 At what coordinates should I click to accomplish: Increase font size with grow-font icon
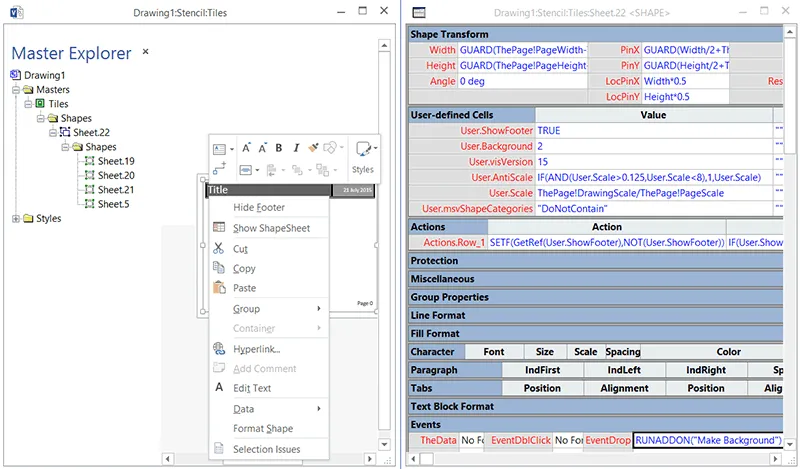pyautogui.click(x=246, y=148)
